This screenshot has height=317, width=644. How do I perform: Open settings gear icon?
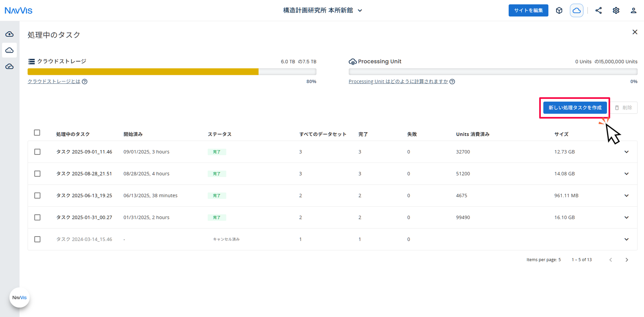tap(616, 11)
